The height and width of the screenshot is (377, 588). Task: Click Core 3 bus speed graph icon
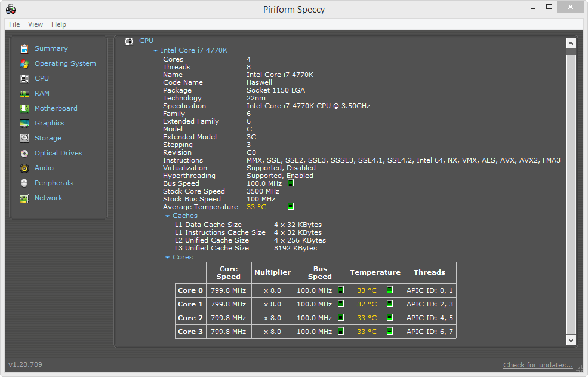[x=341, y=331]
